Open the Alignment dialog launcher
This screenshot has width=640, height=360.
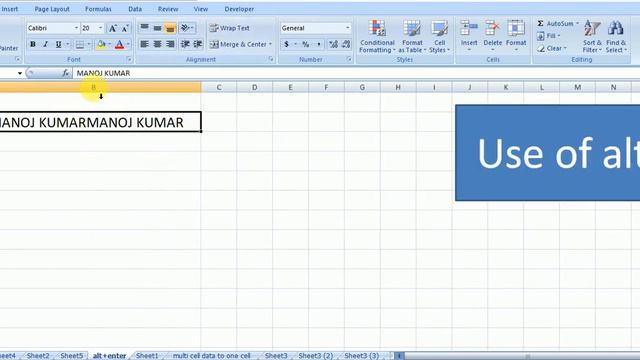click(271, 60)
